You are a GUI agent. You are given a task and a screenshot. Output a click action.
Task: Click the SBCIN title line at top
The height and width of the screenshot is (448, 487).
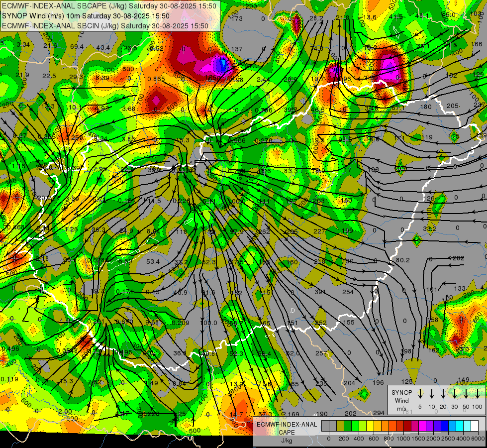coord(105,26)
